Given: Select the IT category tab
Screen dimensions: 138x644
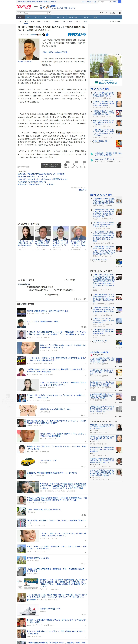Looking at the screenshot, I should (x=64, y=21).
